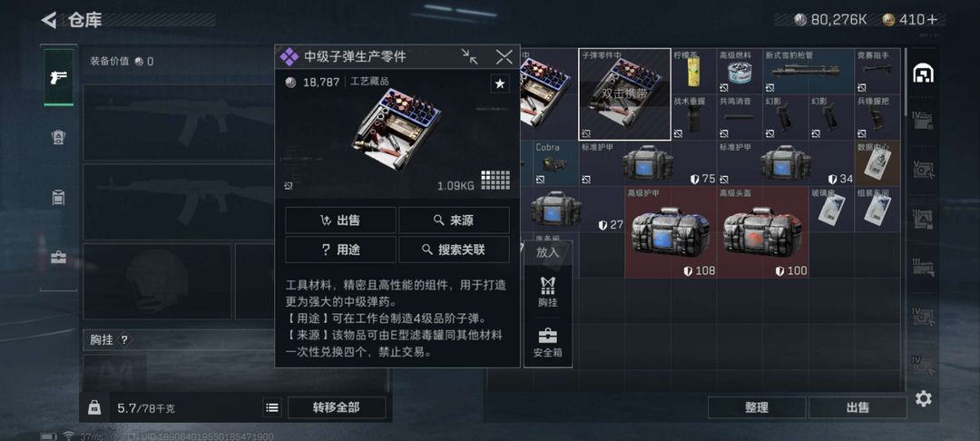Select the 新式宙豹枪管 barrel item

pyautogui.click(x=808, y=71)
